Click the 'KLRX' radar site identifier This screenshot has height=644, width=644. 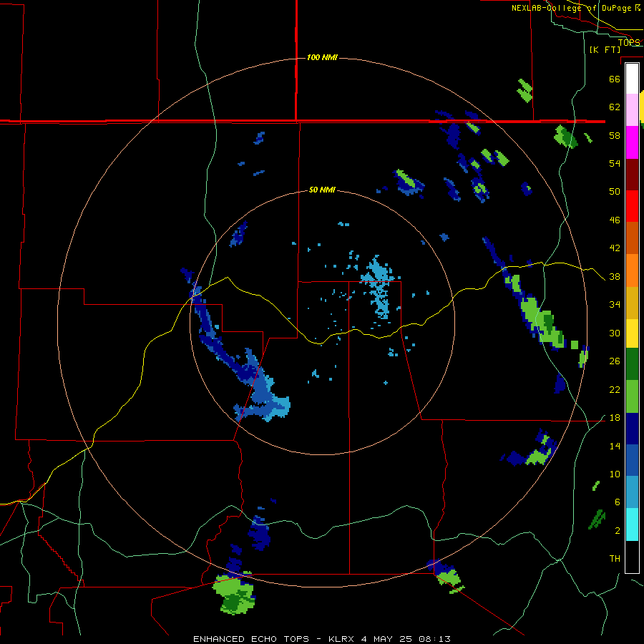click(343, 639)
